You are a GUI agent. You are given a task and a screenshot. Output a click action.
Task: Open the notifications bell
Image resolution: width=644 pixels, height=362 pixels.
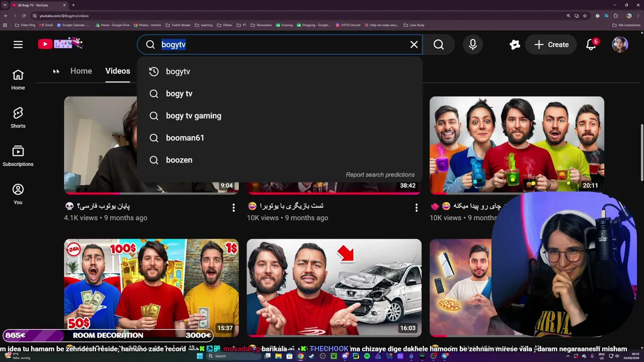591,45
